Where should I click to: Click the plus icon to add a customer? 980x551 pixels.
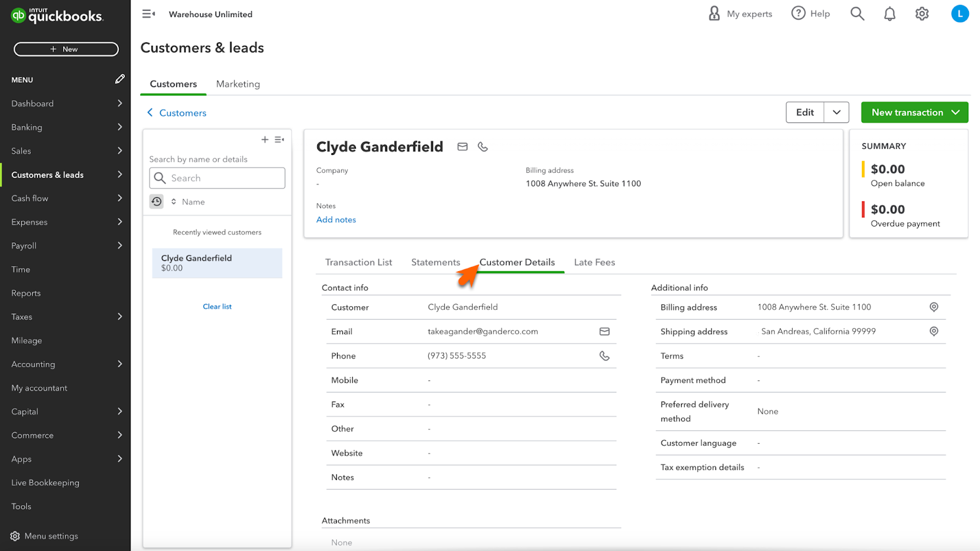point(265,140)
